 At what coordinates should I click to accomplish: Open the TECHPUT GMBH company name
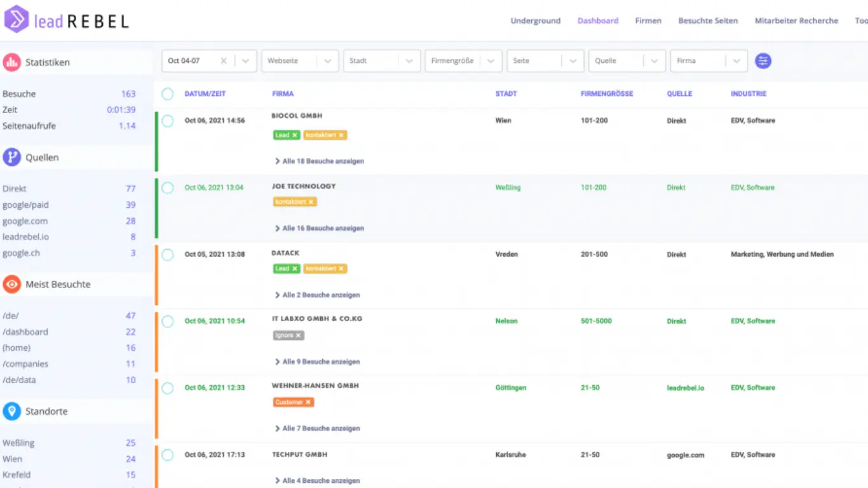click(x=300, y=455)
